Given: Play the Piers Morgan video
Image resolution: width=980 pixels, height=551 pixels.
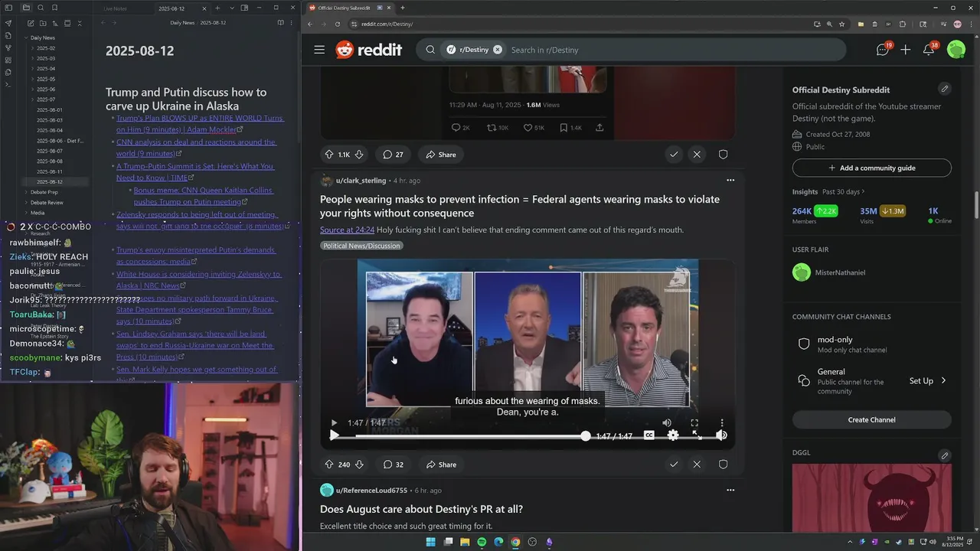Looking at the screenshot, I should [x=334, y=435].
